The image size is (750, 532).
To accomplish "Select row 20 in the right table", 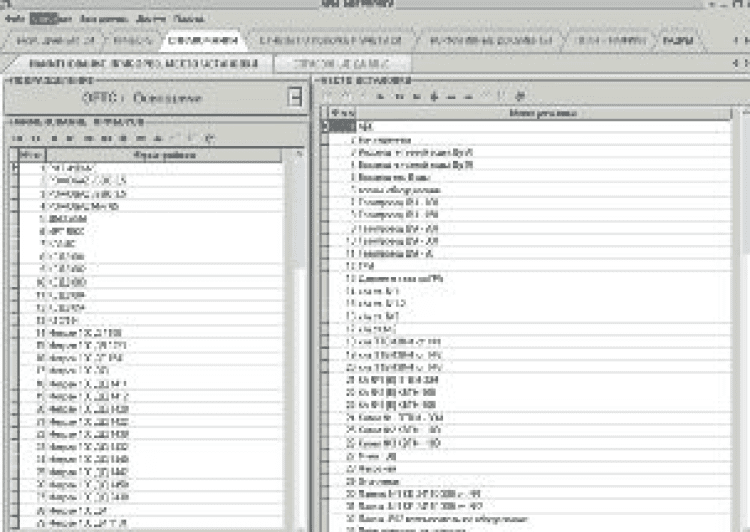I will [x=530, y=367].
